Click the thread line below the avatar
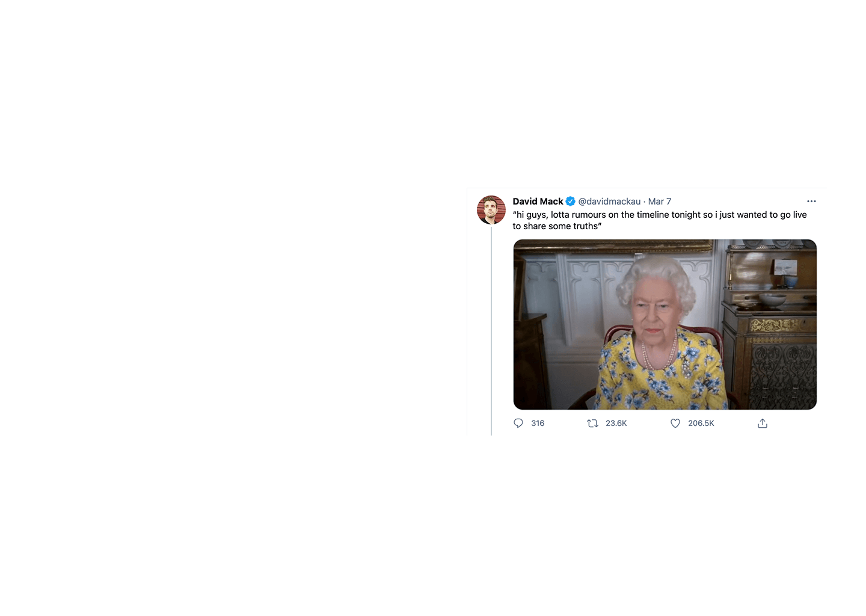The height and width of the screenshot is (616, 866). tap(491, 331)
